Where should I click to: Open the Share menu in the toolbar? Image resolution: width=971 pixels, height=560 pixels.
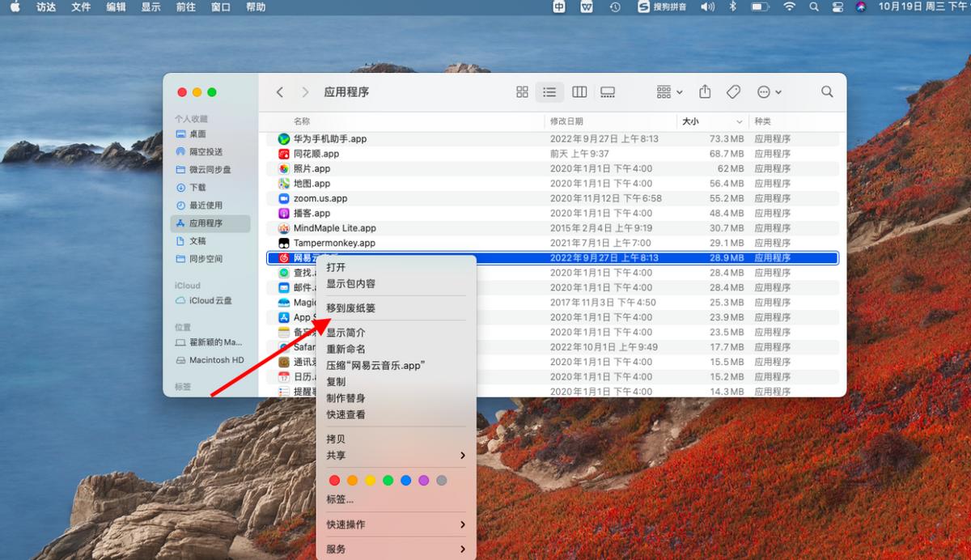pos(705,91)
